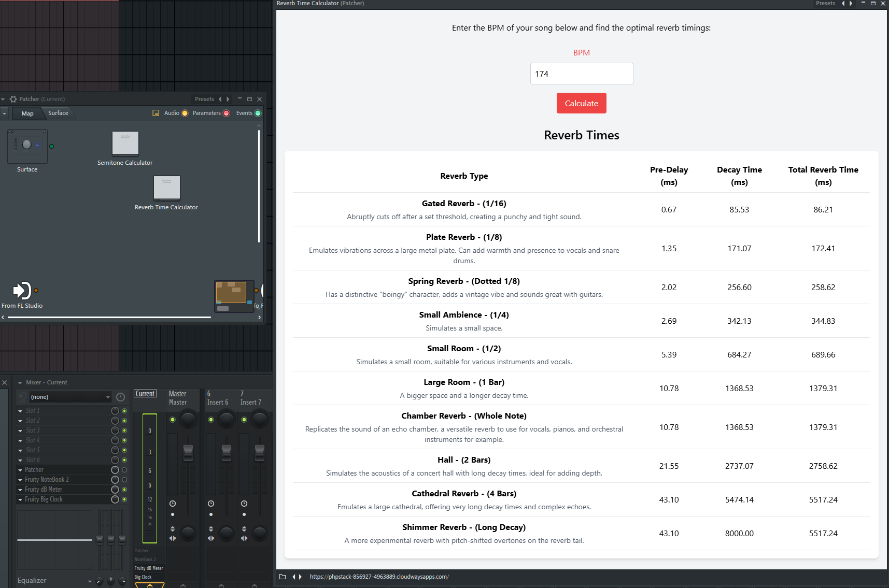Toggle the Parameters connections indicator
The image size is (889, 588).
pyautogui.click(x=226, y=113)
